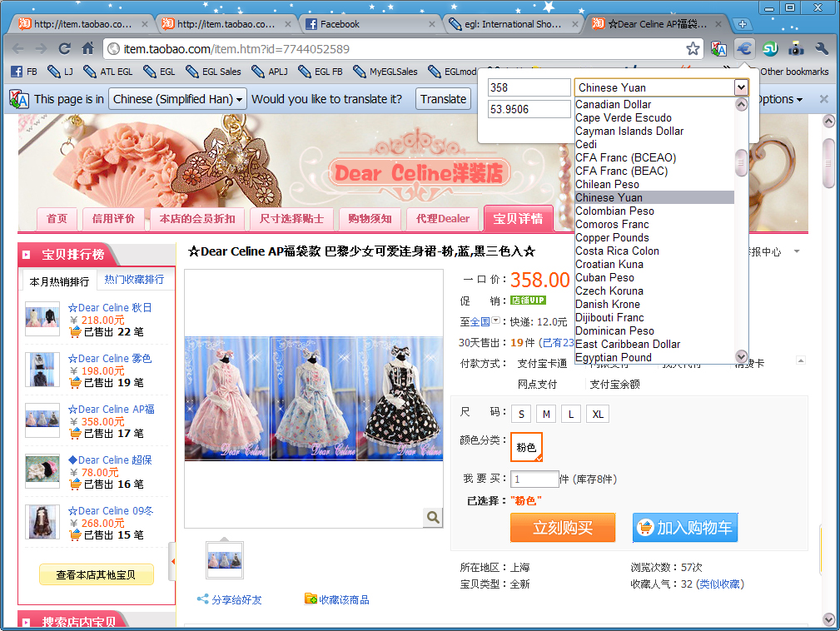This screenshot has width=840, height=631.
Task: Open the MyEGLSales bookmark
Action: click(x=385, y=72)
